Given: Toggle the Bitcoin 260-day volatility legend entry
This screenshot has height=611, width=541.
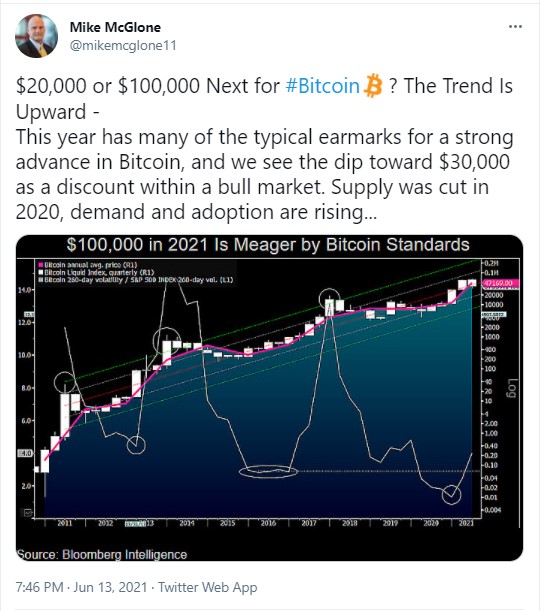Looking at the screenshot, I should (135, 280).
